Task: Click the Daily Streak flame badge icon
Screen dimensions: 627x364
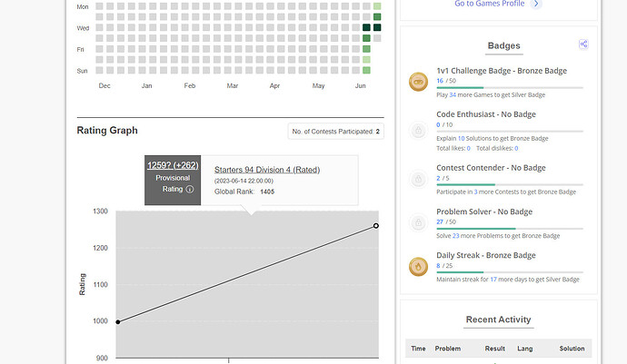Action: tap(418, 267)
